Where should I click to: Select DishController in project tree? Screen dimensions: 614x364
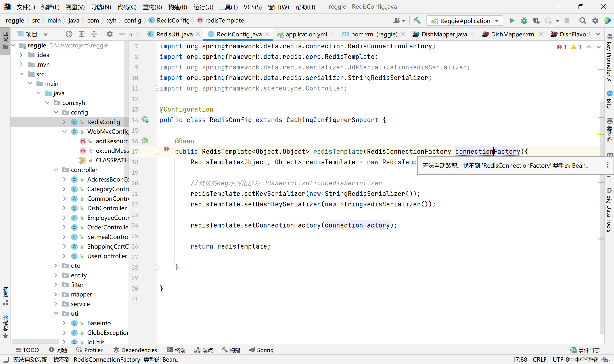(x=107, y=208)
